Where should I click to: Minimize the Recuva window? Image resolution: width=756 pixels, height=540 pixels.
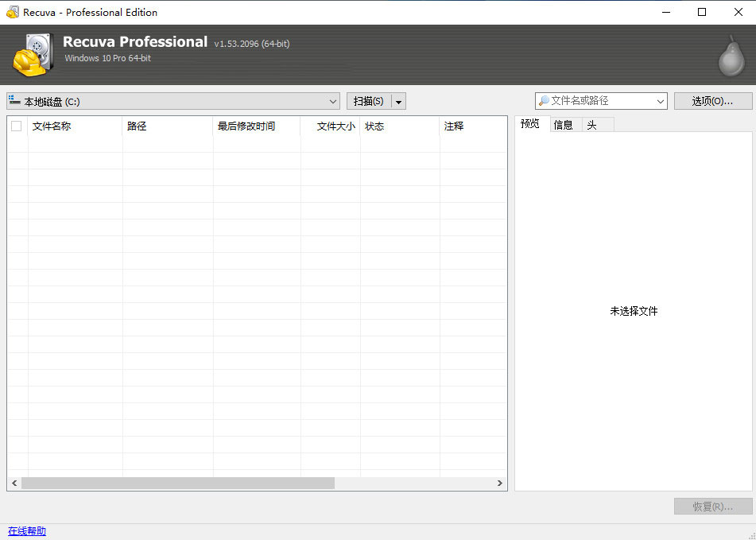point(666,12)
